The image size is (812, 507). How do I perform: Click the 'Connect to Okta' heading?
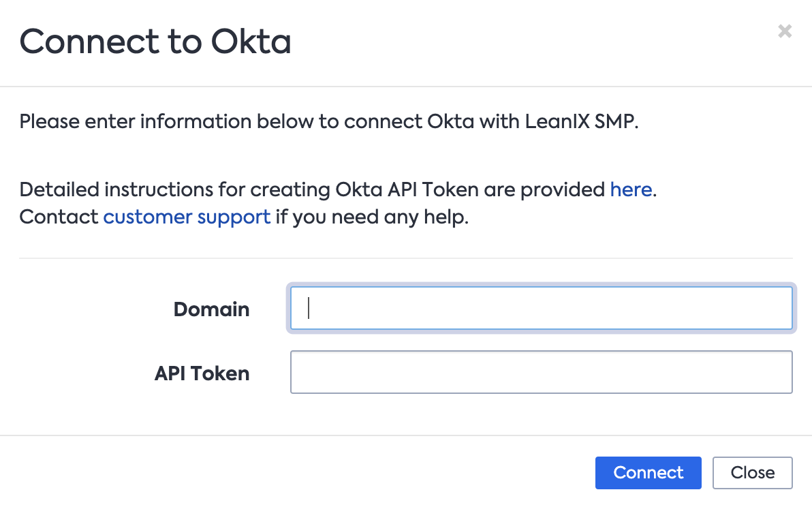(x=155, y=42)
